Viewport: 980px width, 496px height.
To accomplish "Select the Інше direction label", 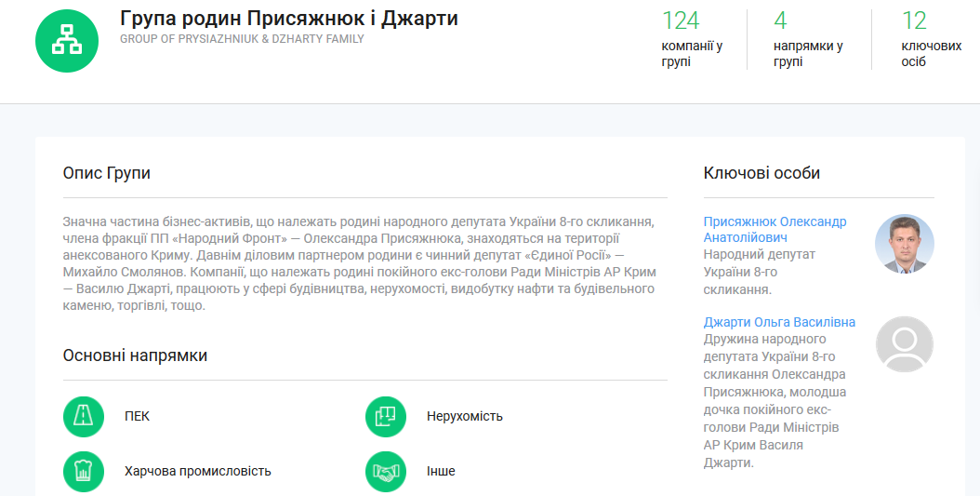I will click(441, 471).
